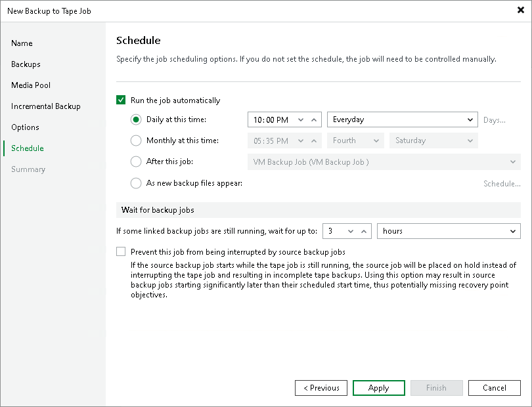This screenshot has height=407, width=532.
Task: Click the 'Schedule...' link for new backup files
Action: point(501,183)
